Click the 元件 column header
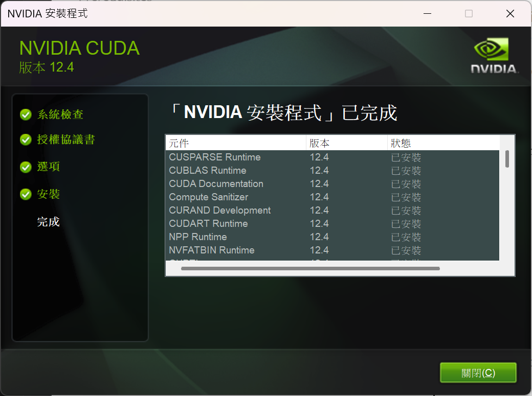 178,143
